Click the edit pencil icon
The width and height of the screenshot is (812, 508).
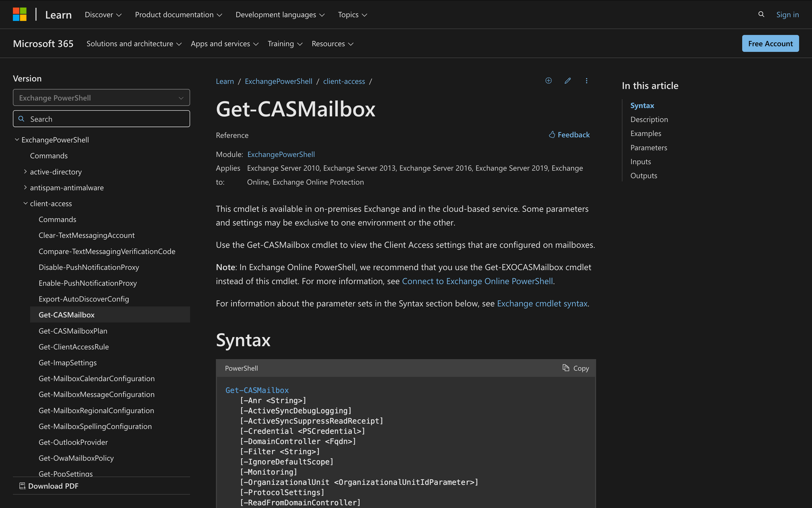coord(568,80)
